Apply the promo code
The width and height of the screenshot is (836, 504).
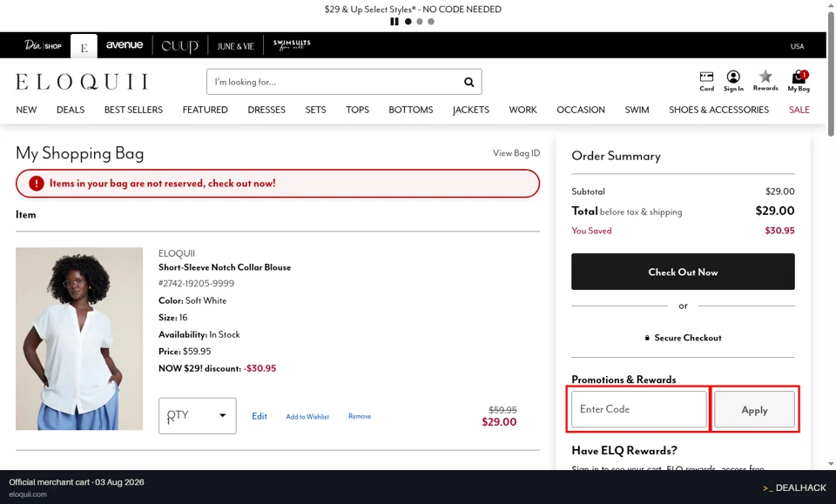click(x=754, y=409)
